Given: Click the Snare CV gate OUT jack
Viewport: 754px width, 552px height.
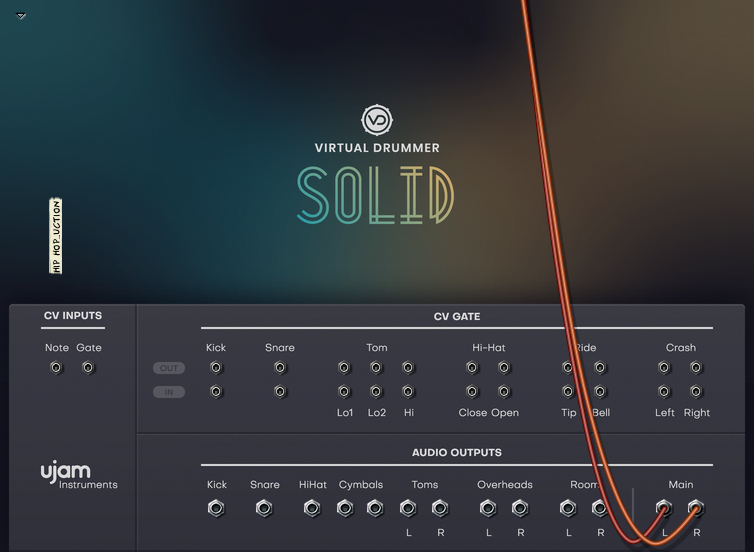Looking at the screenshot, I should click(x=280, y=368).
